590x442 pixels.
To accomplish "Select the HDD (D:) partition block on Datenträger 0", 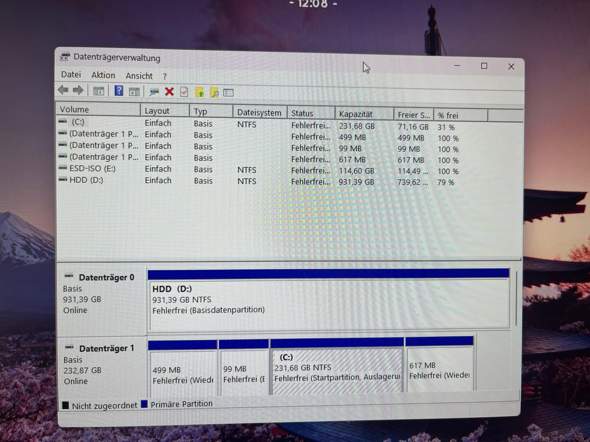I will point(328,299).
